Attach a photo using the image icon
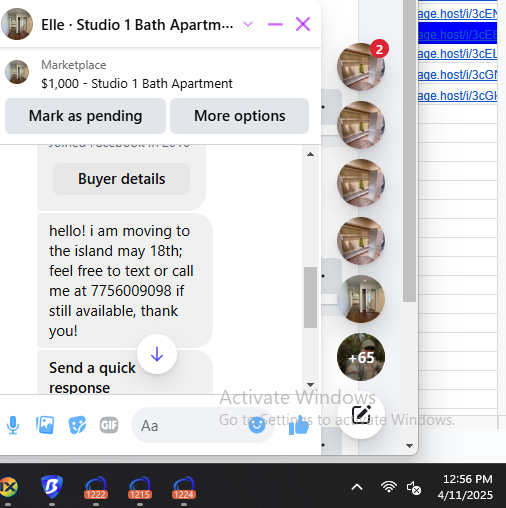Image resolution: width=506 pixels, height=508 pixels. (x=45, y=425)
